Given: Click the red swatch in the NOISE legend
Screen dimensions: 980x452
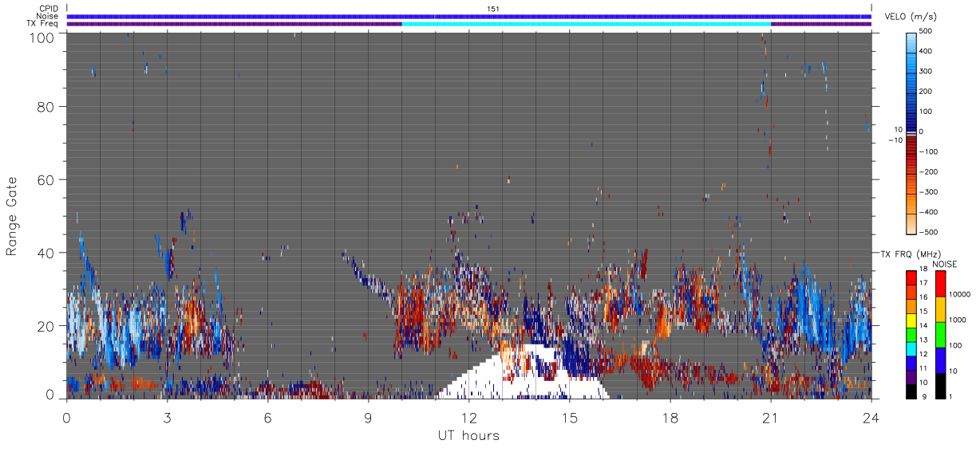Looking at the screenshot, I should [x=940, y=284].
